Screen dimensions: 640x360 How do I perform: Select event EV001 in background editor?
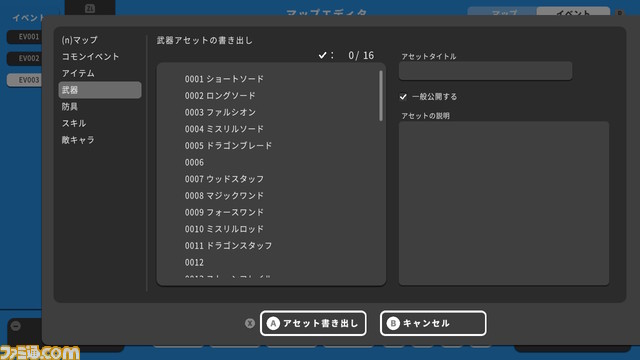coord(24,37)
